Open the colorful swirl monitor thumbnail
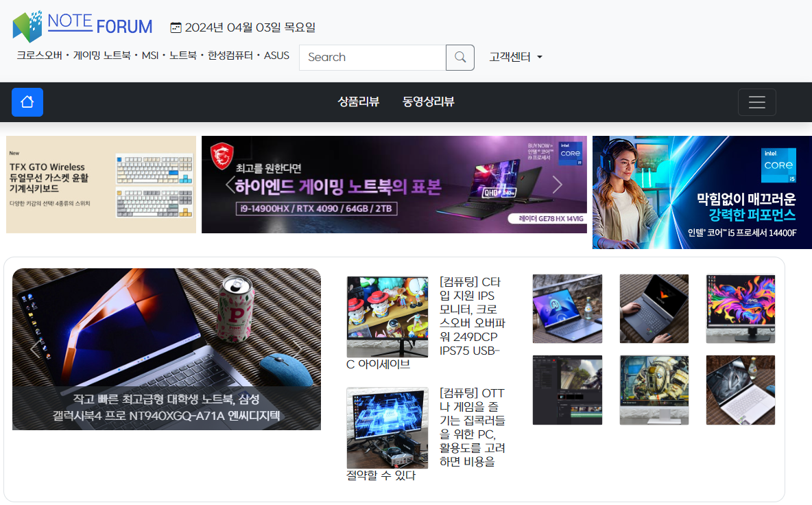 (741, 309)
